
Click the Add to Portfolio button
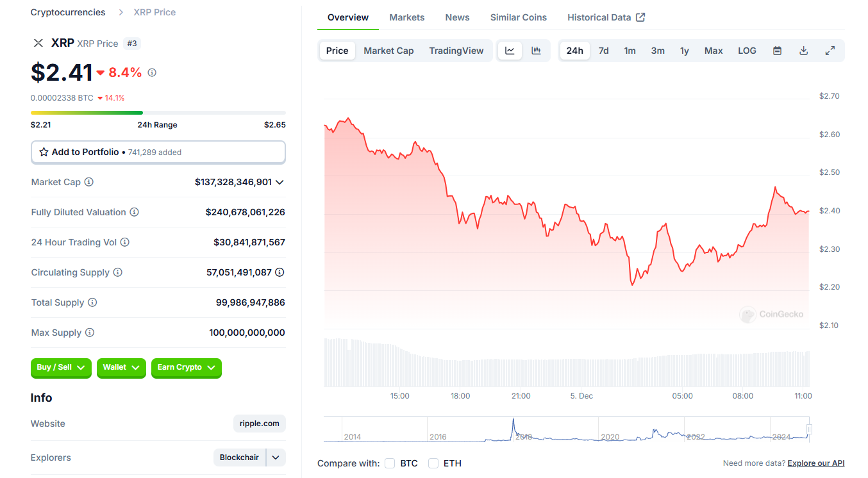[x=158, y=152]
